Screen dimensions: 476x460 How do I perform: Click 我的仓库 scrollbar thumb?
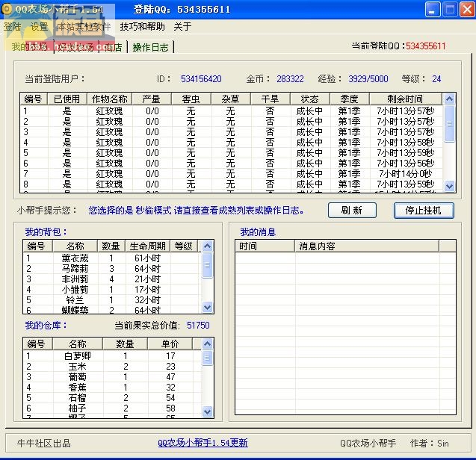(x=207, y=358)
